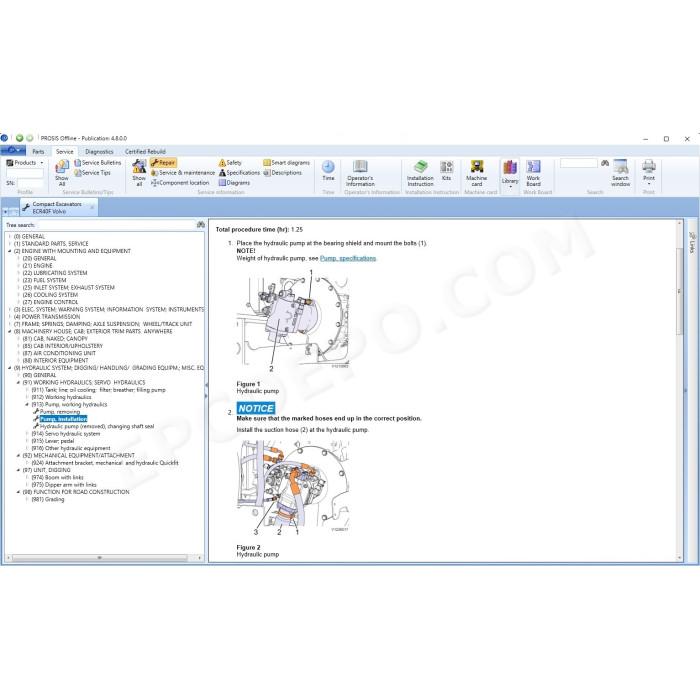Open Component location view
The height and width of the screenshot is (700, 700).
[180, 183]
